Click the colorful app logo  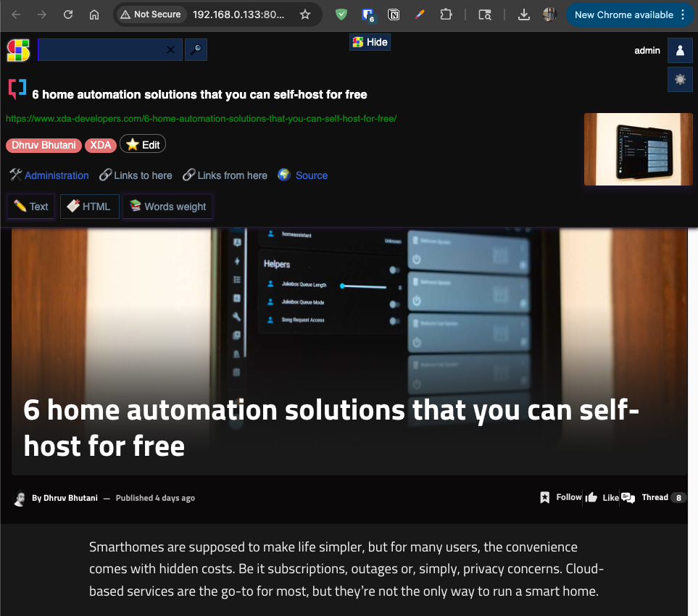point(18,50)
